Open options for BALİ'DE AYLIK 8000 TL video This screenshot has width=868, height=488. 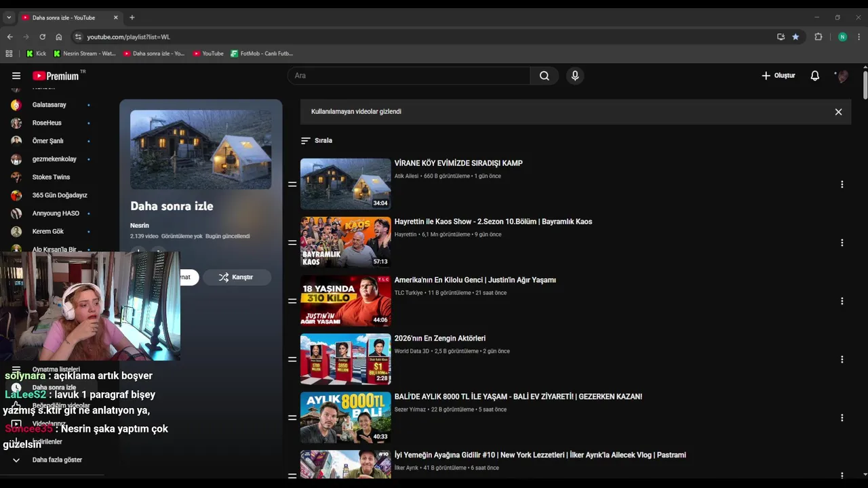coord(842,418)
